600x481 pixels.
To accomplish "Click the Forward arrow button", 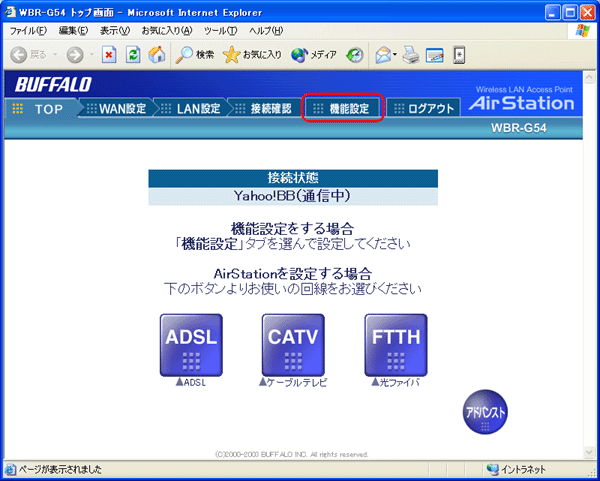I will (x=75, y=56).
